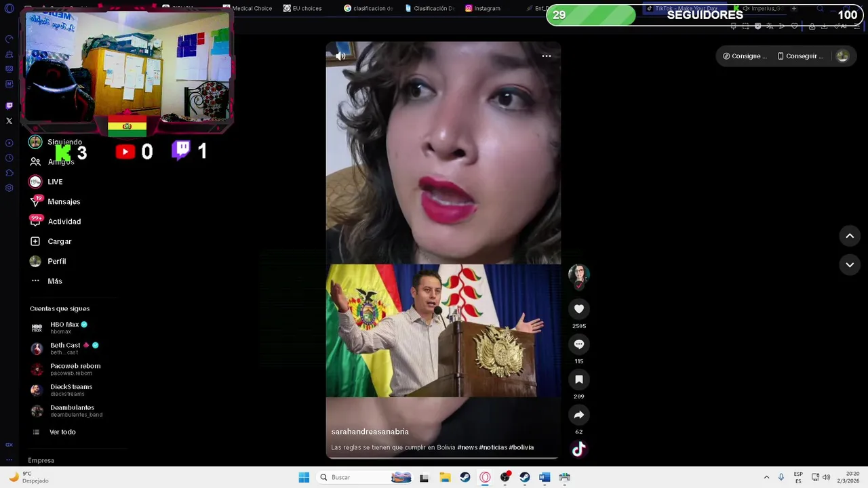Open the ESP language input selector
This screenshot has width=868, height=488.
pos(798,477)
